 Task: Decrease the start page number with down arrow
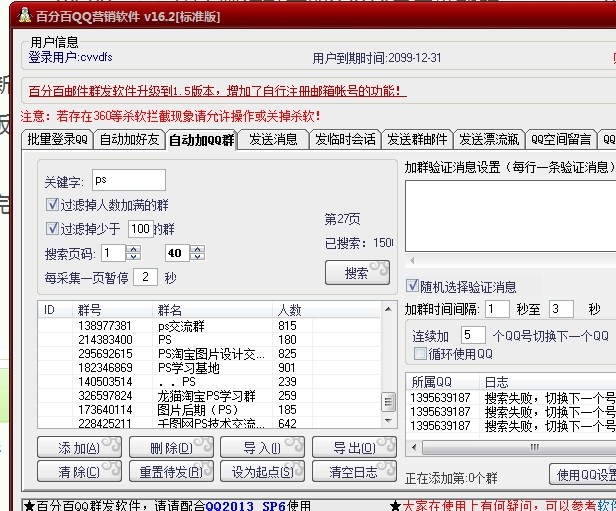[134, 257]
